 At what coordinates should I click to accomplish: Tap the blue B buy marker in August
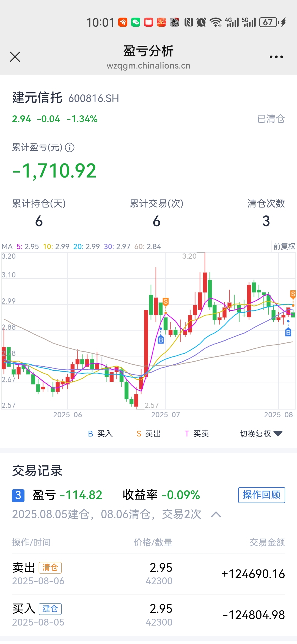pyautogui.click(x=288, y=332)
